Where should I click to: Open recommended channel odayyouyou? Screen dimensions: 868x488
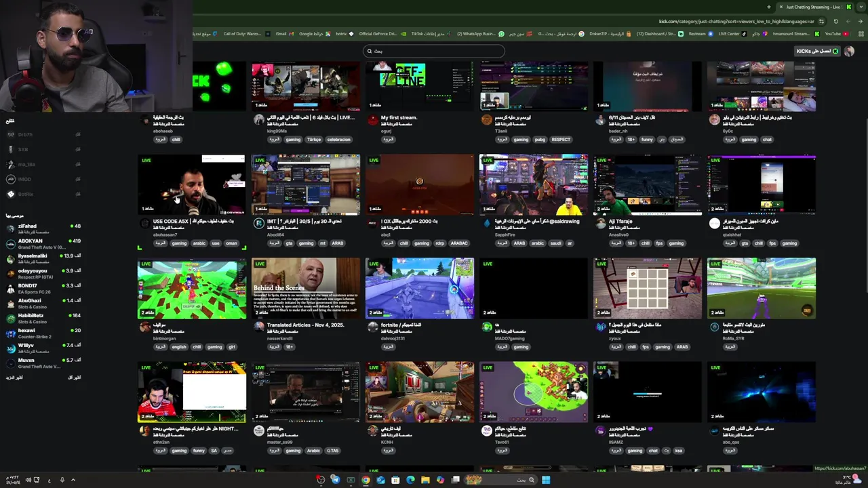[44, 274]
